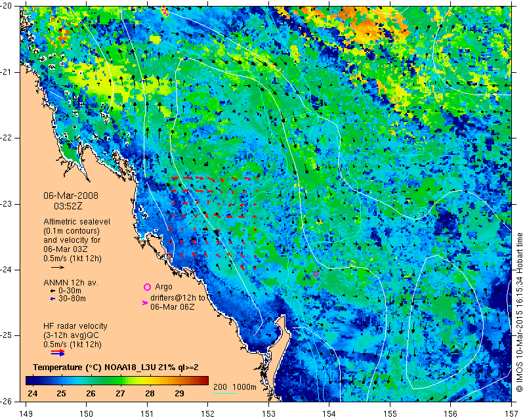525x420 pixels.
Task: Click the magenta drifter track at map top
Action: coord(165,11)
